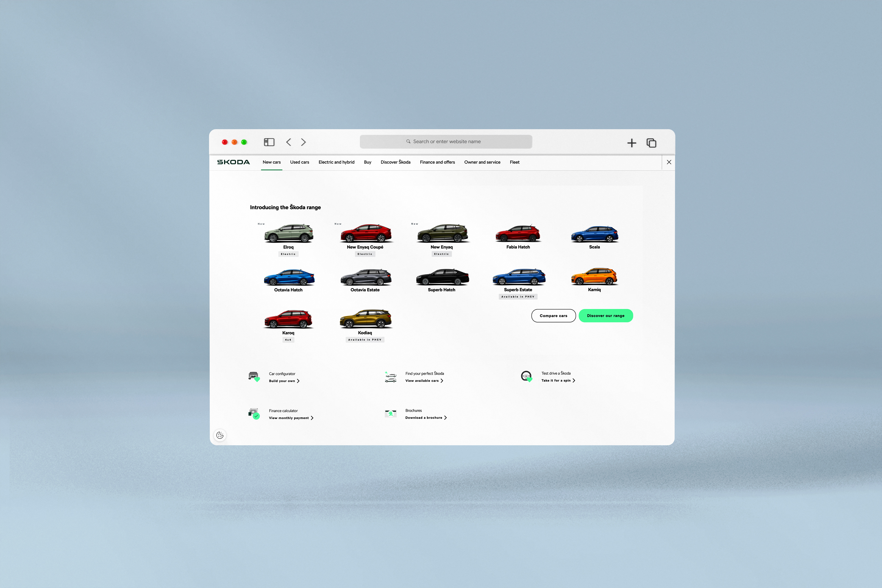The image size is (882, 588).
Task: Click the search magnifier in address bar
Action: coord(408,141)
